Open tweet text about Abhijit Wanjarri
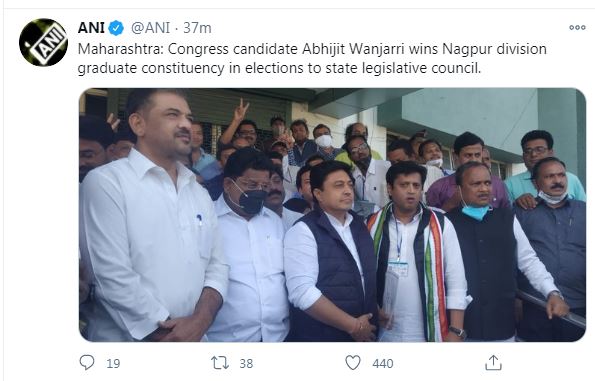Screen dimensions: 595x381 [312, 49]
